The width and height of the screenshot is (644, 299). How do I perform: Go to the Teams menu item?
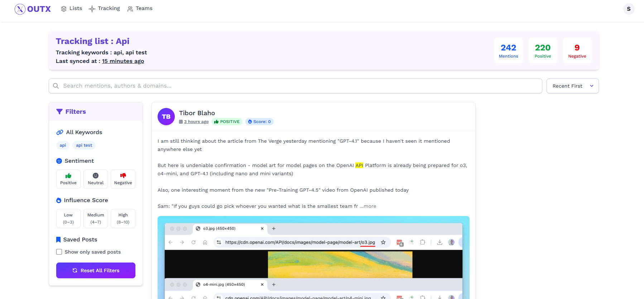pyautogui.click(x=140, y=9)
